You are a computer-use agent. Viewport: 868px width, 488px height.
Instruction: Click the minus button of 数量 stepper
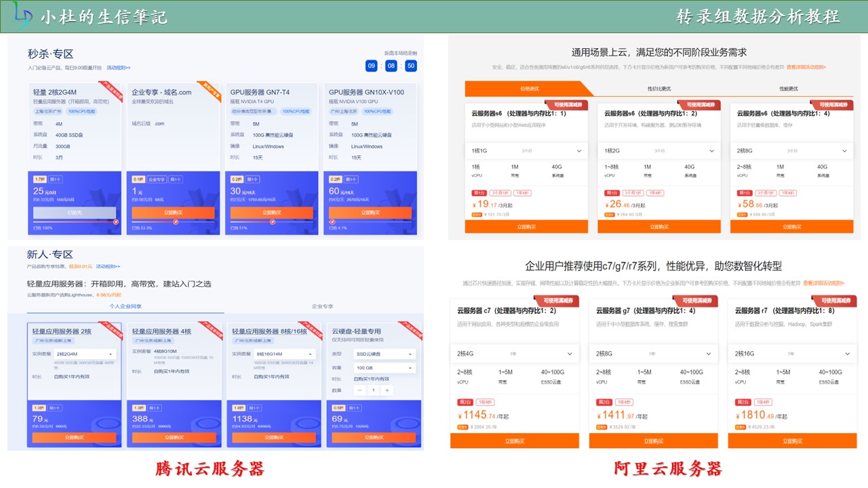point(360,390)
